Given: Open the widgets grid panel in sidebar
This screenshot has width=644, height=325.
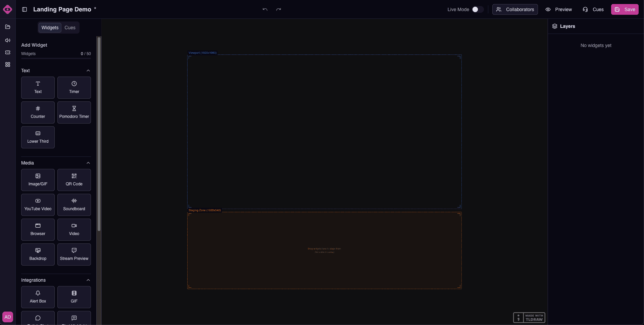Looking at the screenshot, I should click(x=7, y=64).
